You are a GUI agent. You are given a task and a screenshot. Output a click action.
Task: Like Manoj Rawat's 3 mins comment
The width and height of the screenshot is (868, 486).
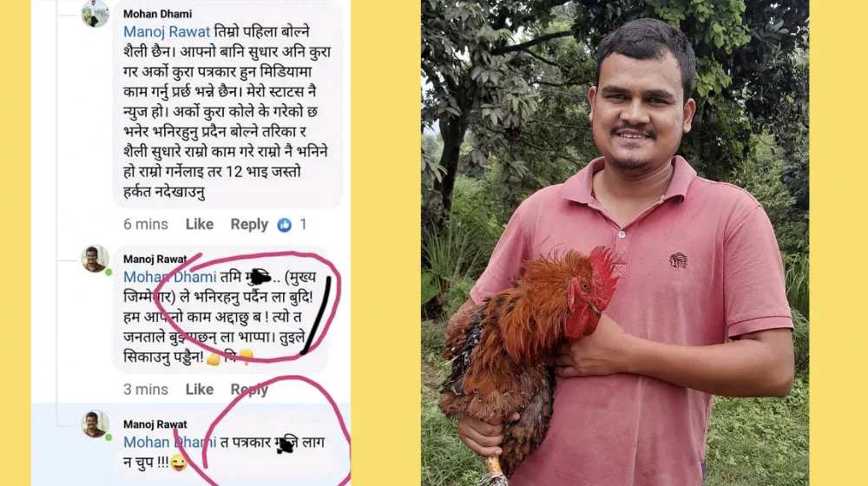coord(200,389)
